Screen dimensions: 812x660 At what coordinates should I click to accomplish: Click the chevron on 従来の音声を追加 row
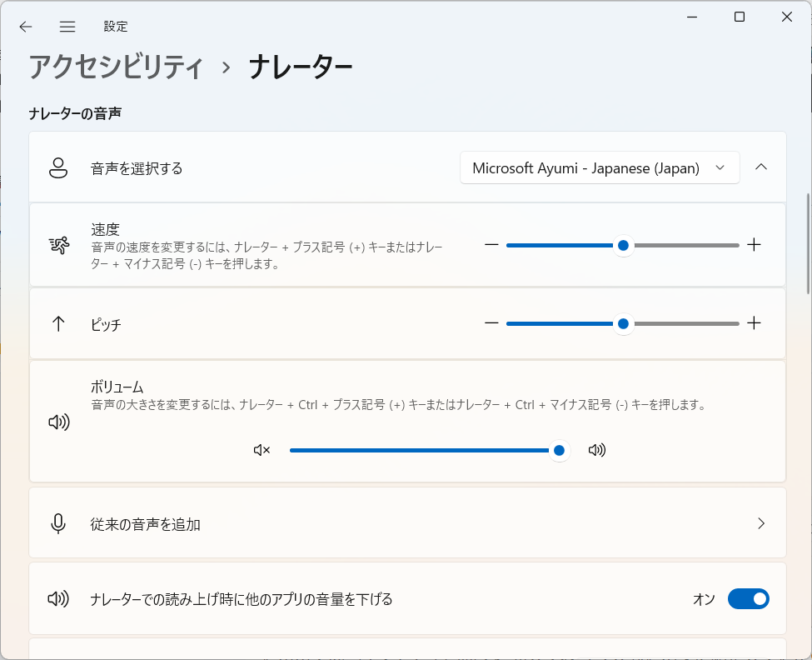[x=760, y=523]
